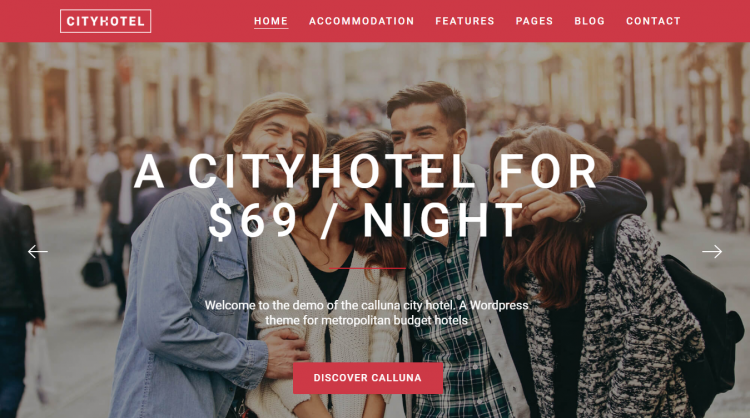Click the red divider line under headline
This screenshot has height=418, width=750.
click(x=367, y=268)
